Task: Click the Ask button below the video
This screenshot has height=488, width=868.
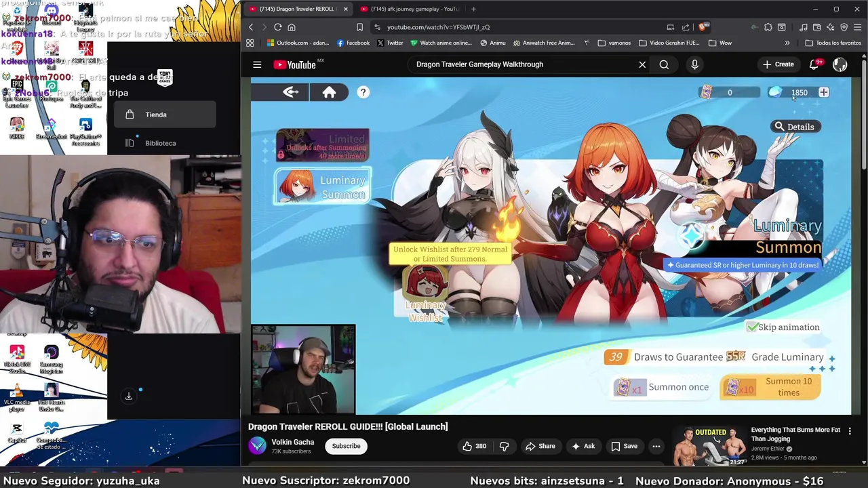Action: pos(583,446)
